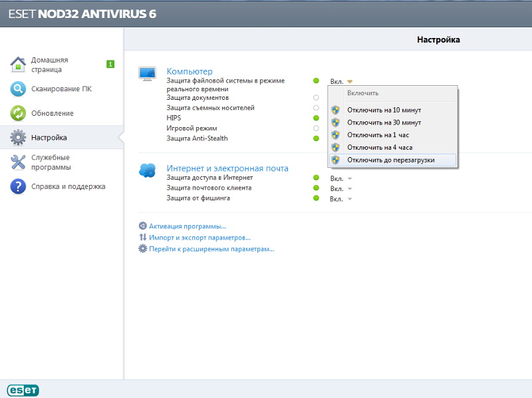The image size is (532, 398).
Task: Open the Вкл. dropdown for Защита от фишинга
Action: (341, 199)
